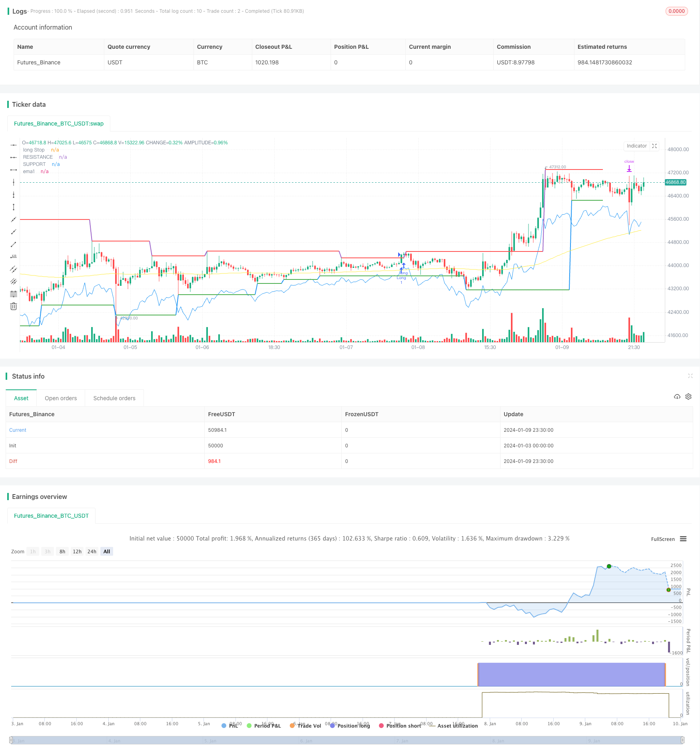The image size is (700, 756).
Task: Expand the chart to full screen
Action: (x=654, y=146)
